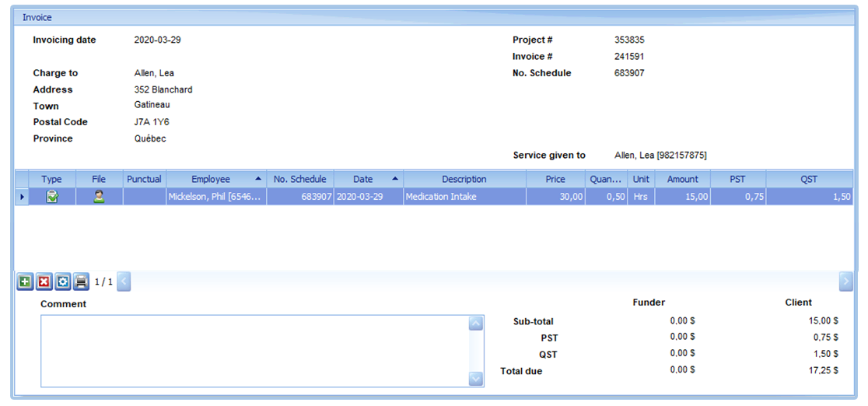Click project number 353835
Image resolution: width=868 pixels, height=406 pixels.
coord(629,40)
